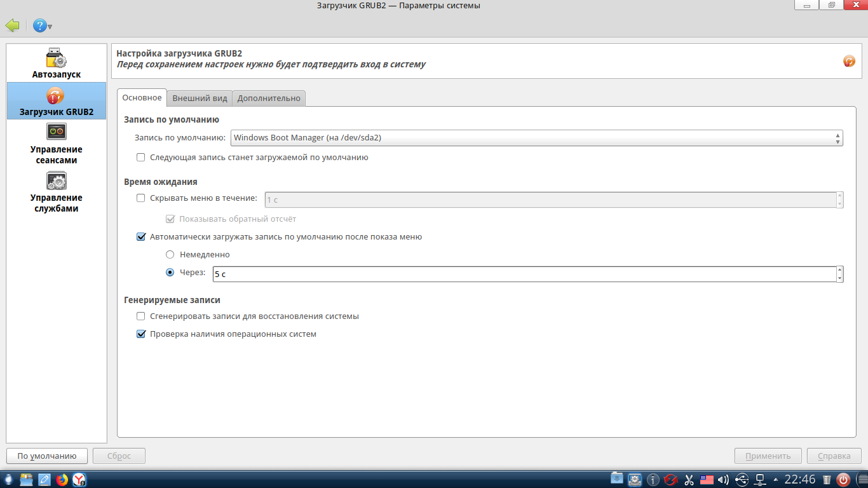The height and width of the screenshot is (488, 868).
Task: Open the blue help question mark button
Action: (x=39, y=26)
